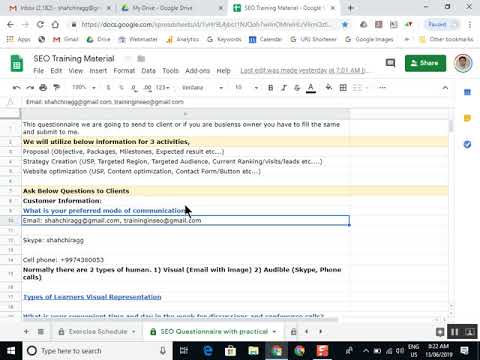The image size is (480, 360).
Task: Expand the merge type dropdown arrow
Action: click(367, 88)
